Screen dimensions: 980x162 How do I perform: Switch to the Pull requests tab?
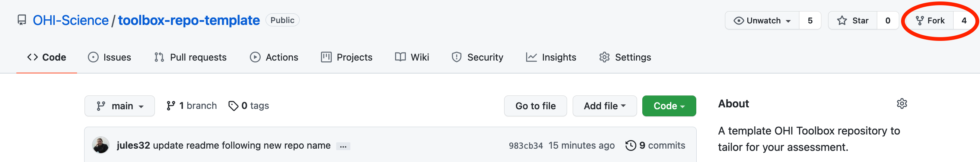190,57
